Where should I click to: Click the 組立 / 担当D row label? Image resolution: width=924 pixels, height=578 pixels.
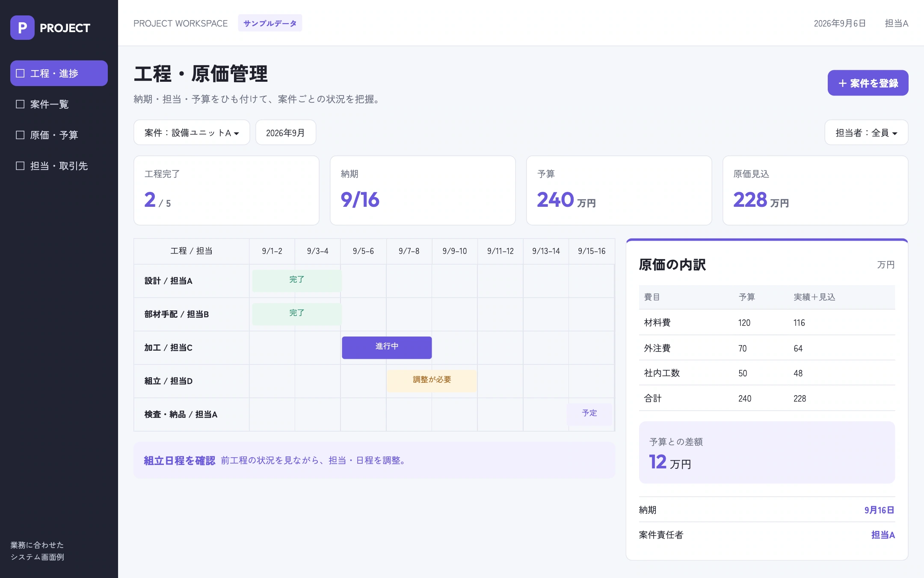[x=169, y=381]
